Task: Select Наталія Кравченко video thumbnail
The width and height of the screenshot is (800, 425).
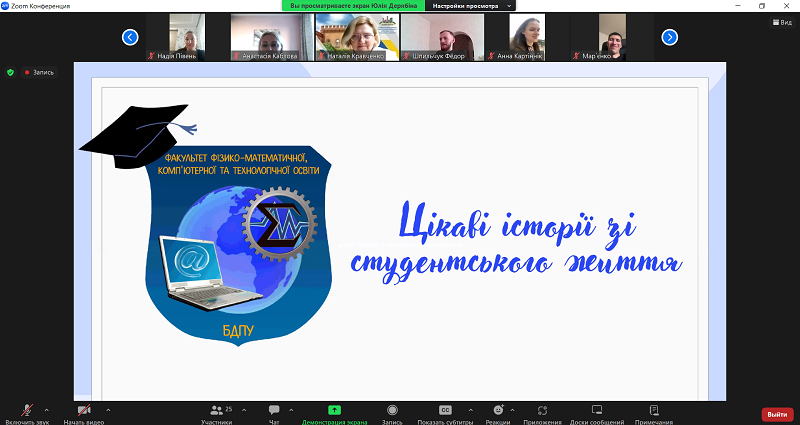Action: click(x=357, y=37)
